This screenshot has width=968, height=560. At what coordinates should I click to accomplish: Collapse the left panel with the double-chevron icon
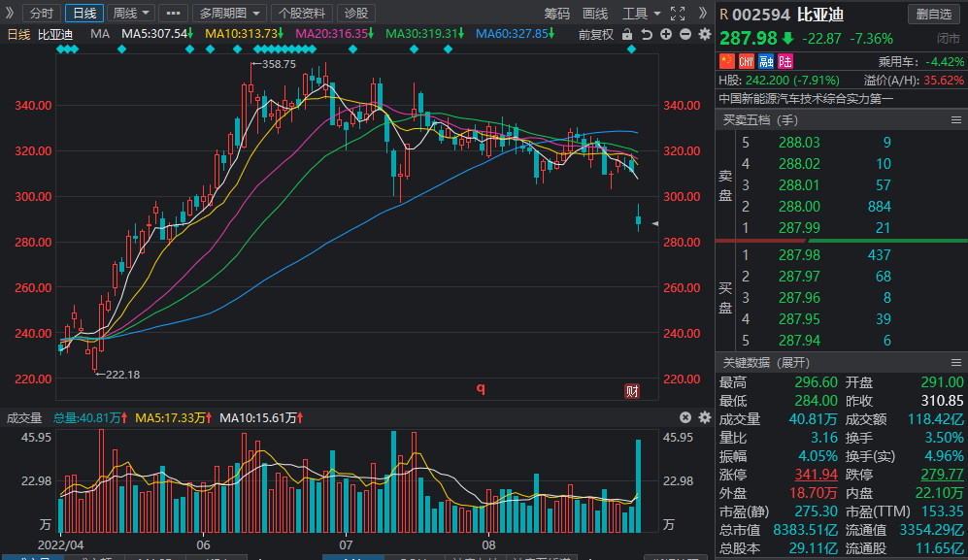coord(10,13)
